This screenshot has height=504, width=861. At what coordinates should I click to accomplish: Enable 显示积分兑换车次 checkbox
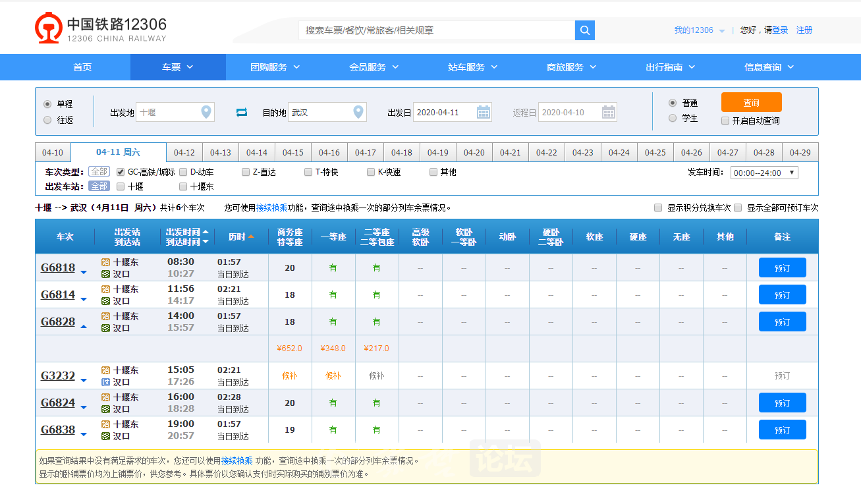(658, 208)
